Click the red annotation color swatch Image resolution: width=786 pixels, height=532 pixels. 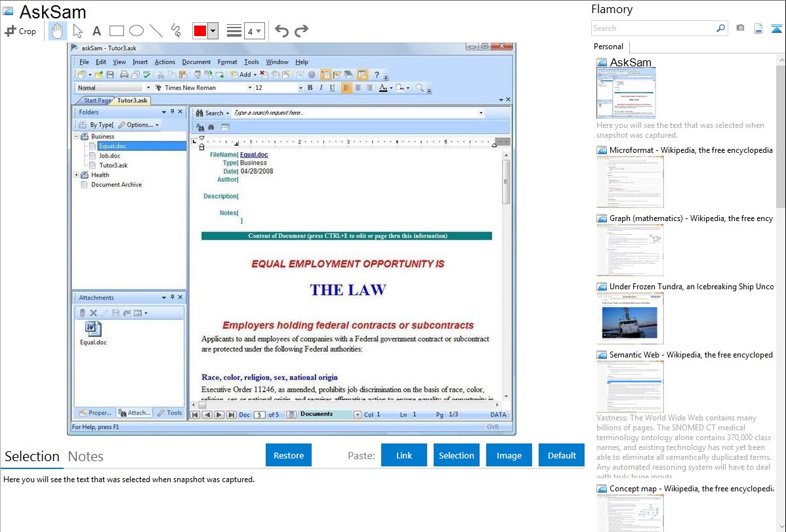point(200,31)
